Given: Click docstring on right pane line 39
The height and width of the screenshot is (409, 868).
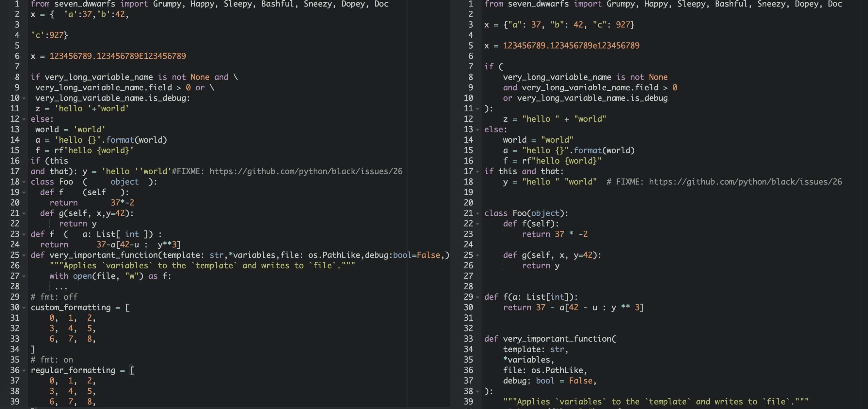Looking at the screenshot, I should pos(656,401).
